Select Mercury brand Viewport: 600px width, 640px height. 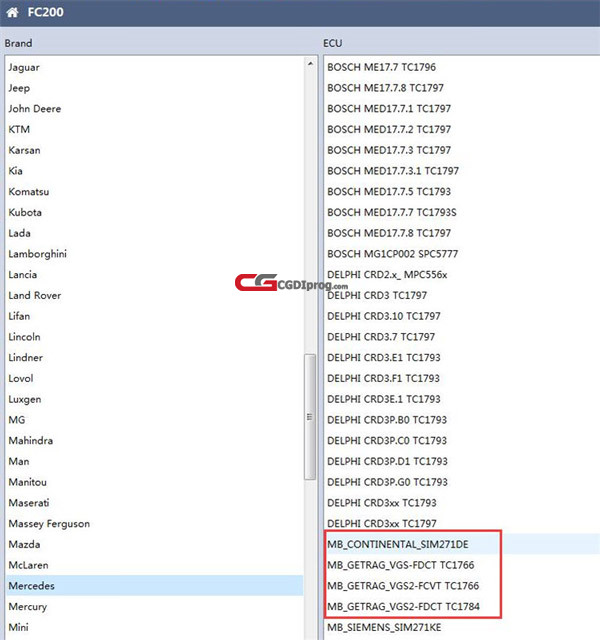click(28, 607)
